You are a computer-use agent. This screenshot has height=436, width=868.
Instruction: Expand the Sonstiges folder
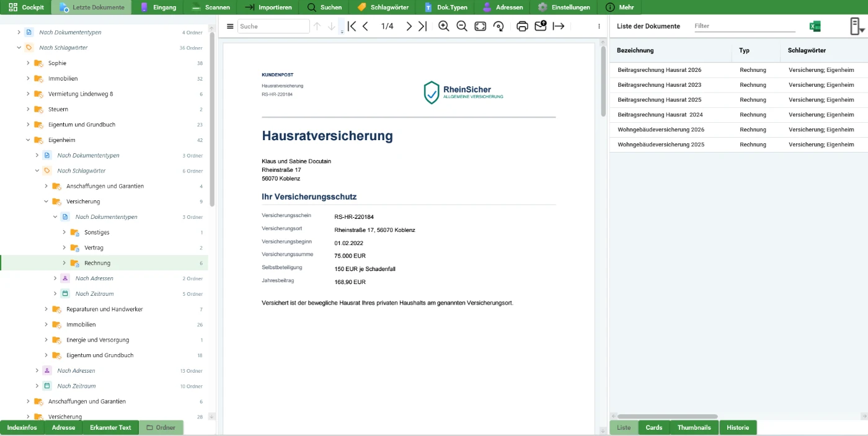point(64,232)
